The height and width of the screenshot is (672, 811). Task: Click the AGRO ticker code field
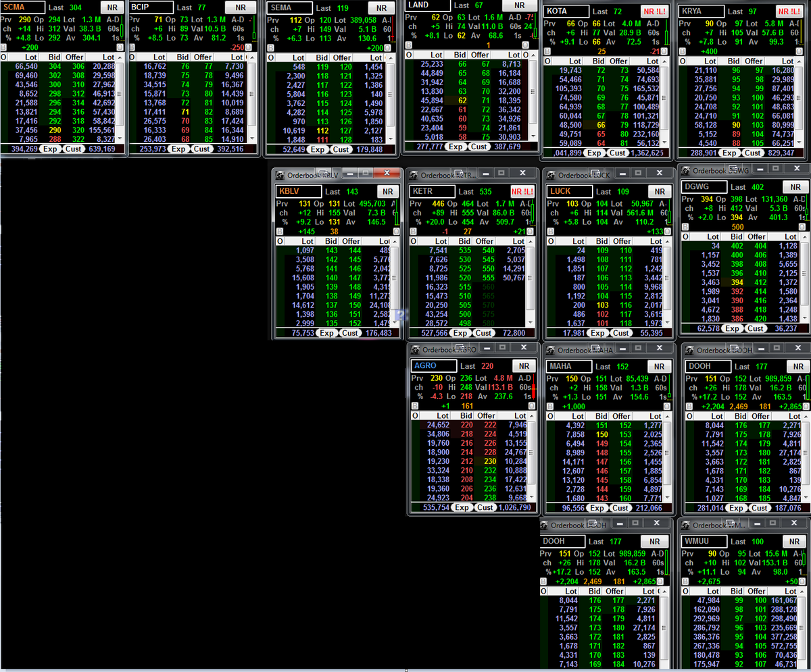pos(434,366)
